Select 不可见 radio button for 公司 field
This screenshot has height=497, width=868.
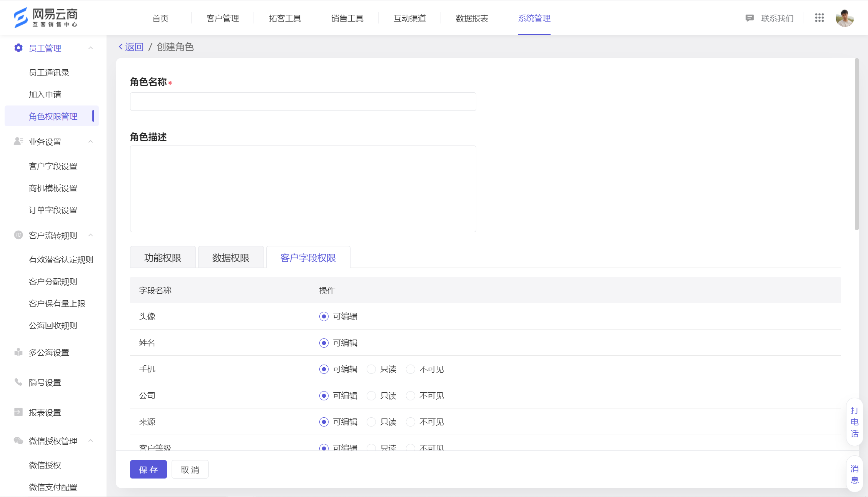click(410, 396)
